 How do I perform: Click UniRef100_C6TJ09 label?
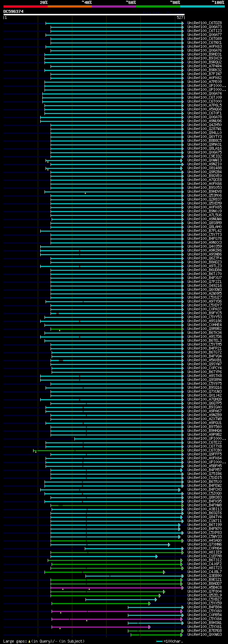tap(204, 97)
